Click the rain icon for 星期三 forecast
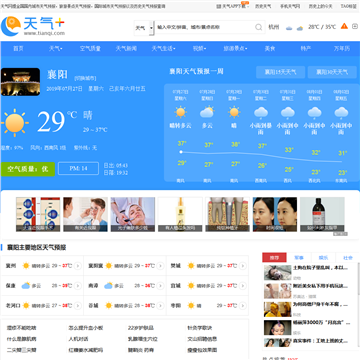This screenshot has width=360, height=360. click(x=287, y=113)
